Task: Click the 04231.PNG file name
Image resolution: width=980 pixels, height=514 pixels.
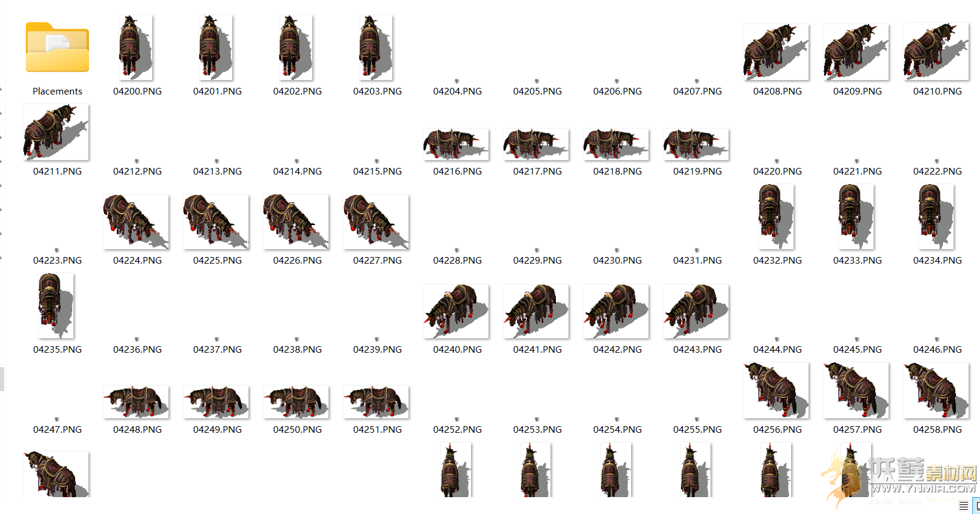Action: click(x=697, y=261)
